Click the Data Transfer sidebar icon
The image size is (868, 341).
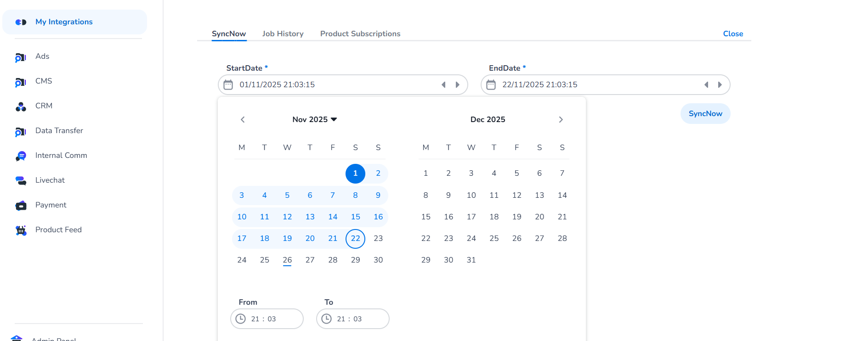[21, 132]
